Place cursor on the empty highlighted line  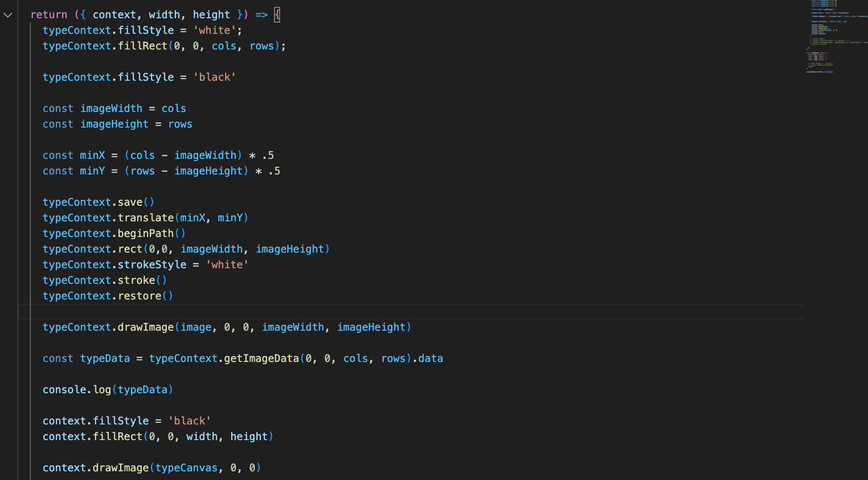click(410, 312)
